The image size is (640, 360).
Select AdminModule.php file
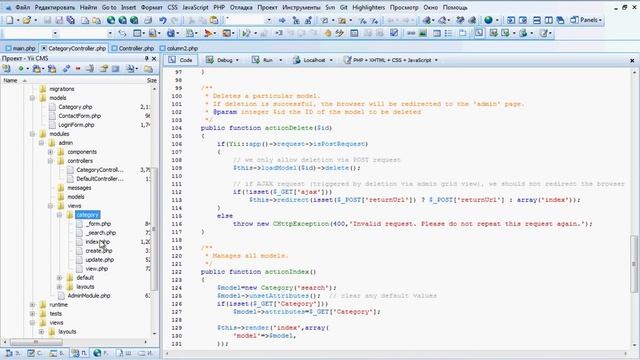click(89, 296)
